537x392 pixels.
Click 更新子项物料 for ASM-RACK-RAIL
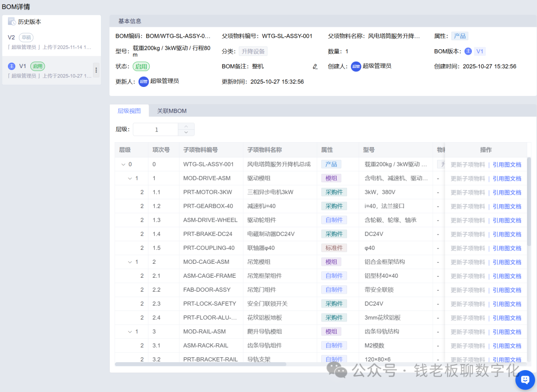[468, 346]
